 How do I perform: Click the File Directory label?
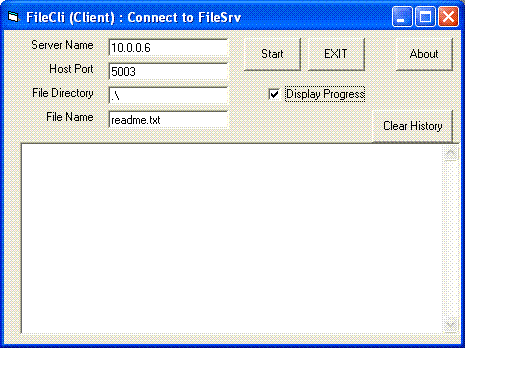click(x=63, y=93)
